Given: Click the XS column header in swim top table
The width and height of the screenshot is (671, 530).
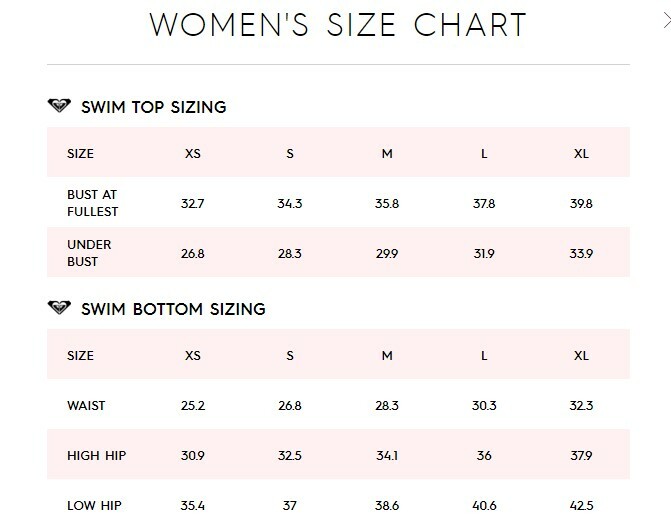Looking at the screenshot, I should click(193, 154).
